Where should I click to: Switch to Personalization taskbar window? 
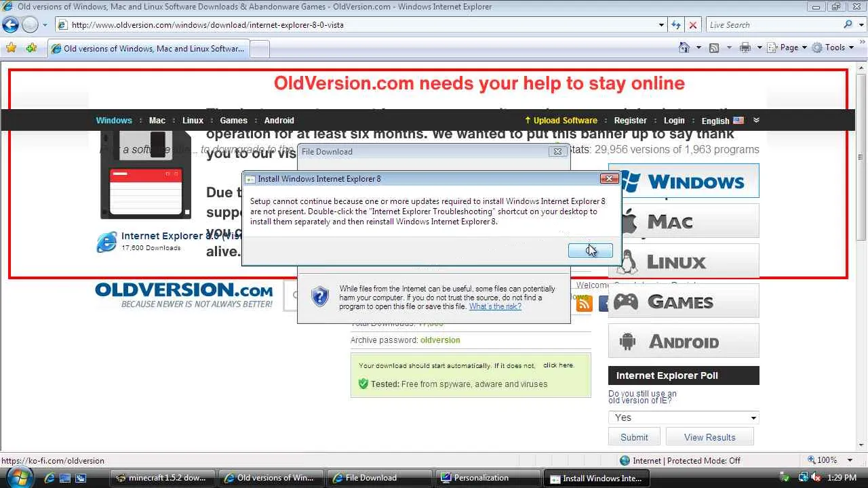click(488, 478)
